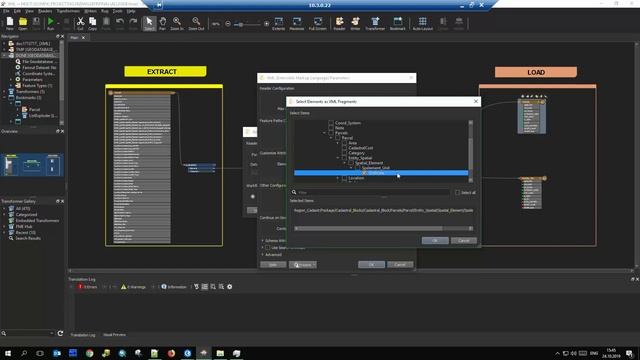Click the Open workspace folder icon
This screenshot has height=360, width=640.
tap(23, 23)
